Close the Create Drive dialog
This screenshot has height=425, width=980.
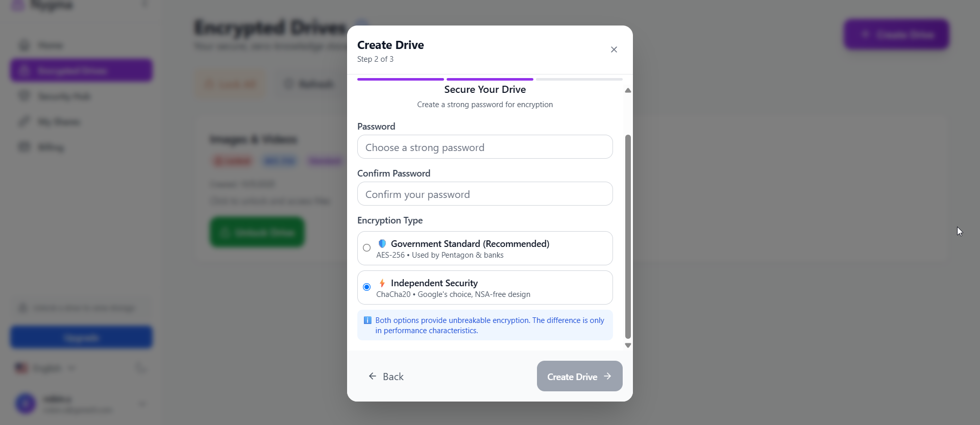(x=614, y=49)
